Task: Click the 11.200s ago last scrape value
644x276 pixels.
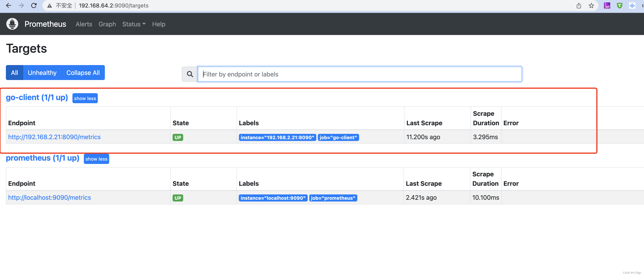Action: coord(423,137)
